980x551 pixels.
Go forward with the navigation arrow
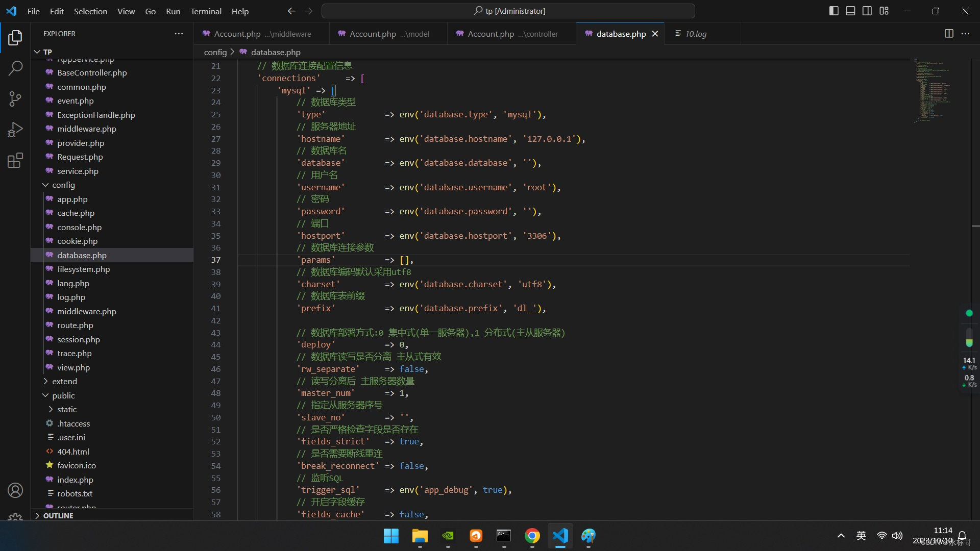pyautogui.click(x=308, y=11)
